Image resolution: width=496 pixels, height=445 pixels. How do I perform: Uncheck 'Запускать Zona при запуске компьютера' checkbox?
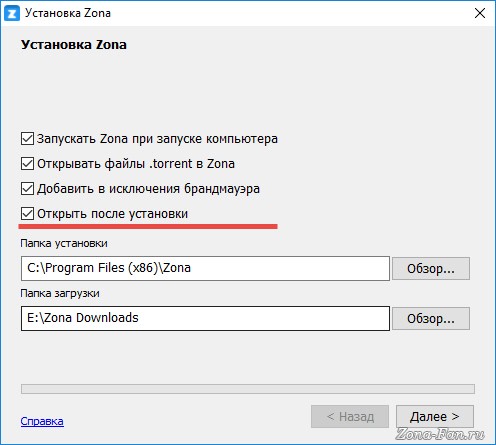coord(27,139)
